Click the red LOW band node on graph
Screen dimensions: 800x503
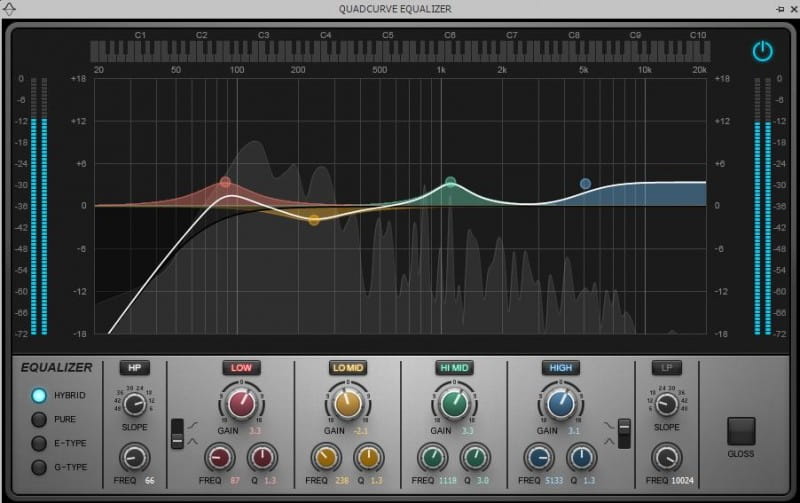225,182
